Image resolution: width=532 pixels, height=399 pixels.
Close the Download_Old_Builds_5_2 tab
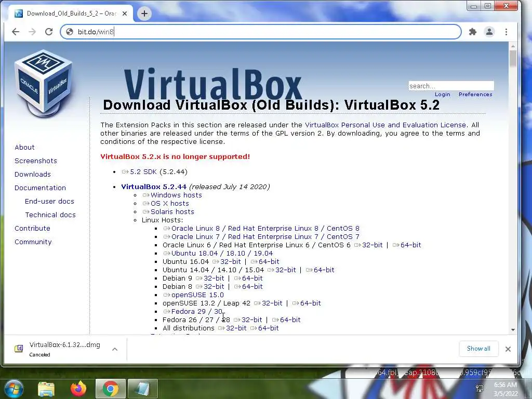tap(125, 14)
